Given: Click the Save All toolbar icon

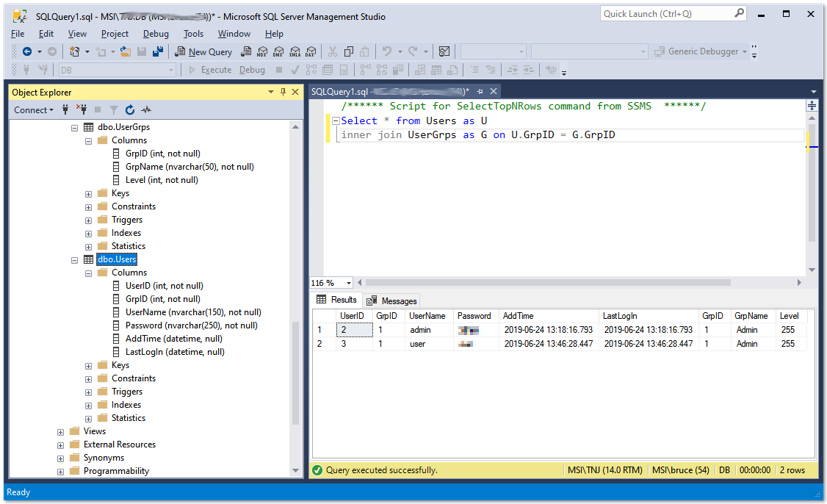Looking at the screenshot, I should (x=157, y=52).
